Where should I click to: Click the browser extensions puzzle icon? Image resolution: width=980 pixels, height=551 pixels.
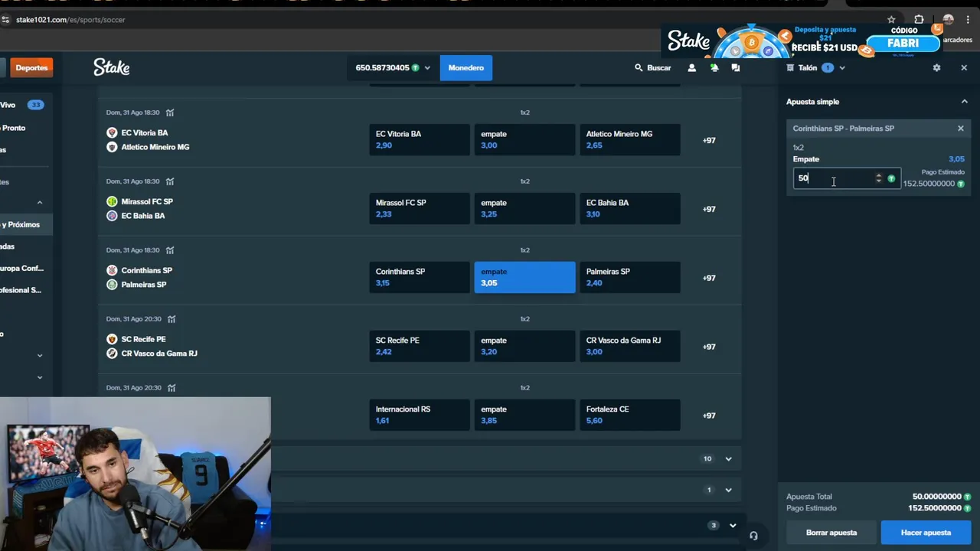(919, 20)
